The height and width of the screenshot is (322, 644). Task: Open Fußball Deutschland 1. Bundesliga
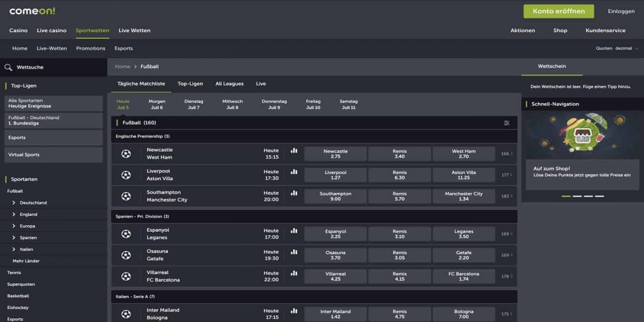point(53,120)
